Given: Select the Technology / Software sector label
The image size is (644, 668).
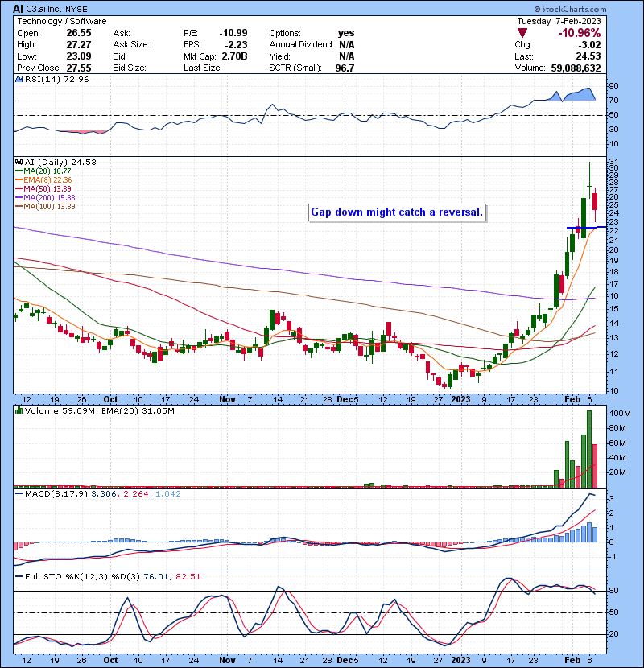Looking at the screenshot, I should [62, 21].
